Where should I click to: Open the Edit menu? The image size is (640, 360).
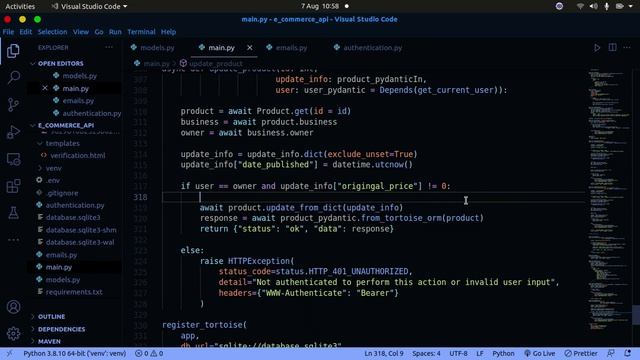(x=25, y=32)
